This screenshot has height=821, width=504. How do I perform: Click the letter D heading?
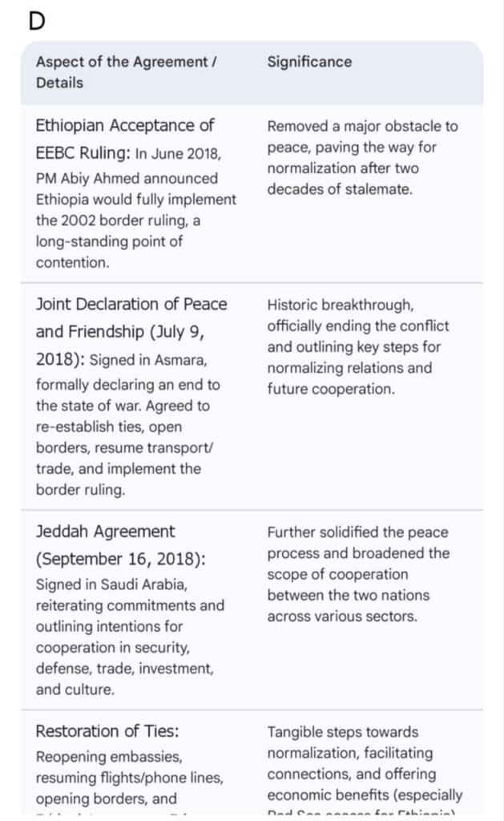pyautogui.click(x=37, y=21)
